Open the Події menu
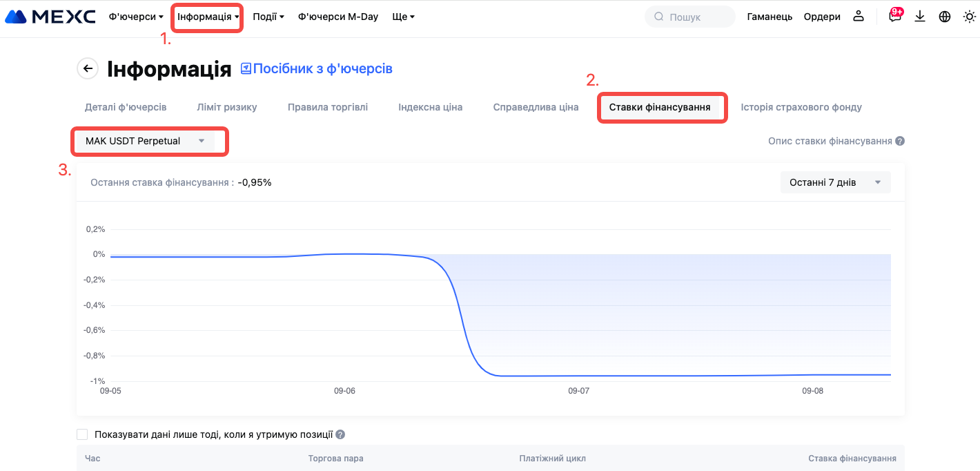Screen dimensions: 980x471 coord(268,17)
